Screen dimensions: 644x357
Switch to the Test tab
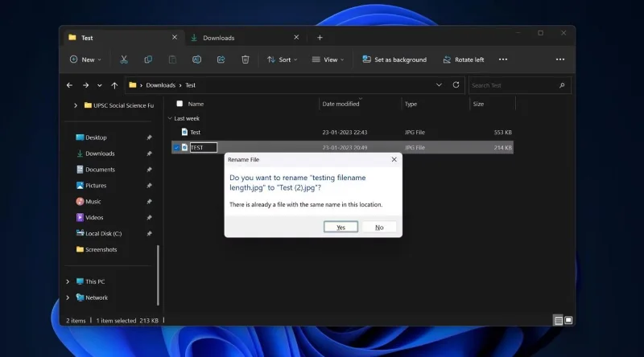pos(123,38)
